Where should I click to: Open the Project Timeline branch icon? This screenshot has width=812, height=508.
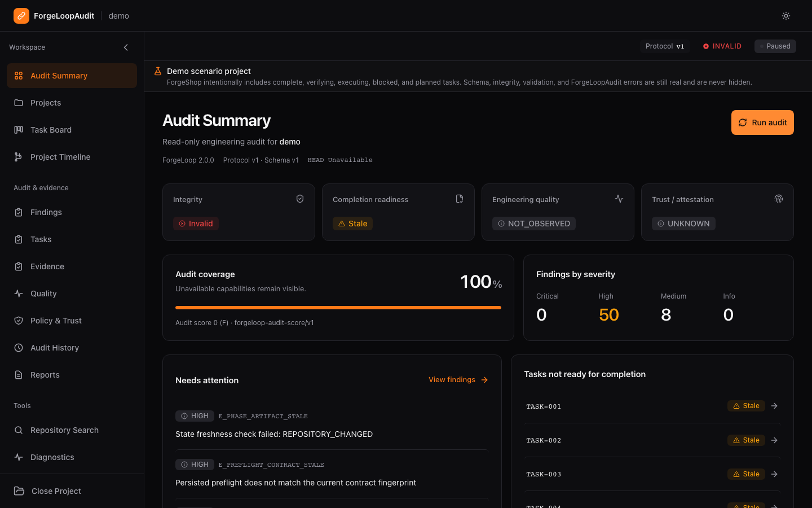click(x=19, y=157)
